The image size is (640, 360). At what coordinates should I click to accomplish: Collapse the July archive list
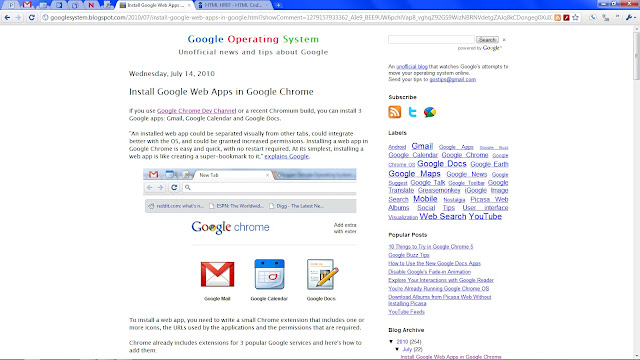[x=397, y=349]
